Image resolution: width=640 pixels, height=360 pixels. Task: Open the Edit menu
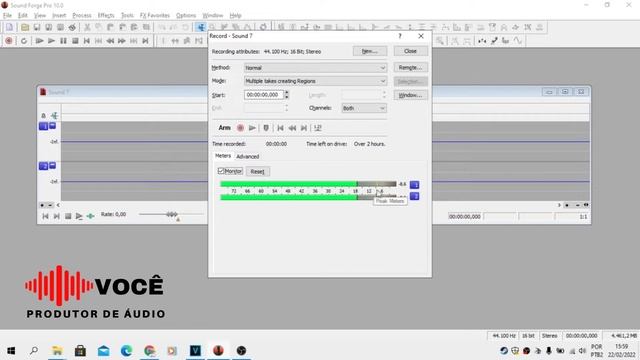pyautogui.click(x=22, y=16)
